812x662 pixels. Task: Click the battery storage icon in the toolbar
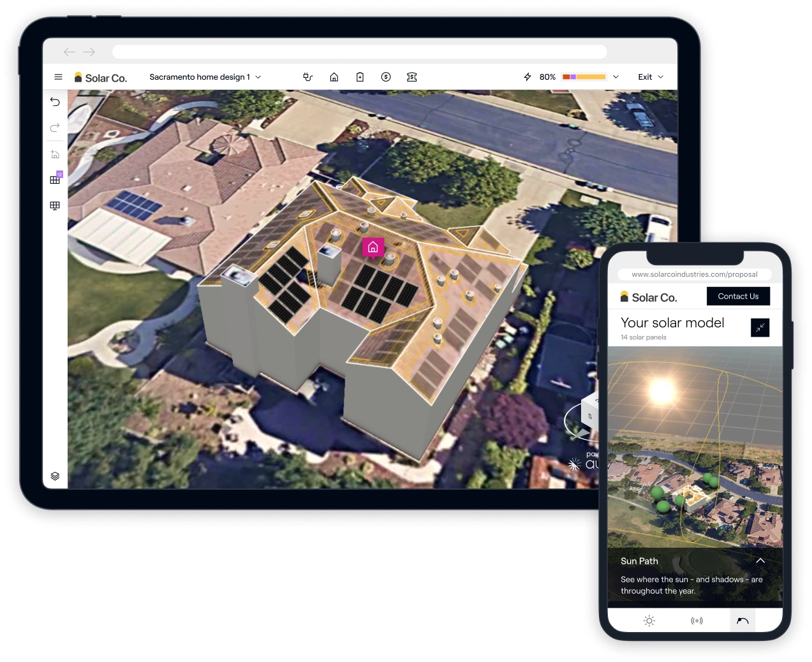tap(360, 77)
